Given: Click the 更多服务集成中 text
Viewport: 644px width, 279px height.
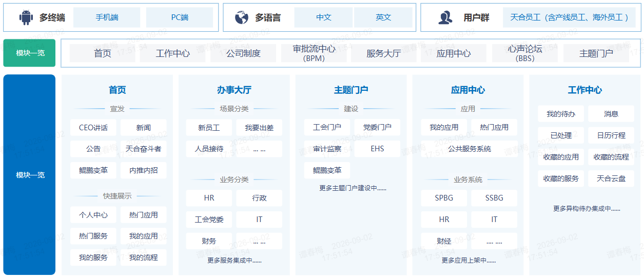Looking at the screenshot, I should click(x=235, y=261).
